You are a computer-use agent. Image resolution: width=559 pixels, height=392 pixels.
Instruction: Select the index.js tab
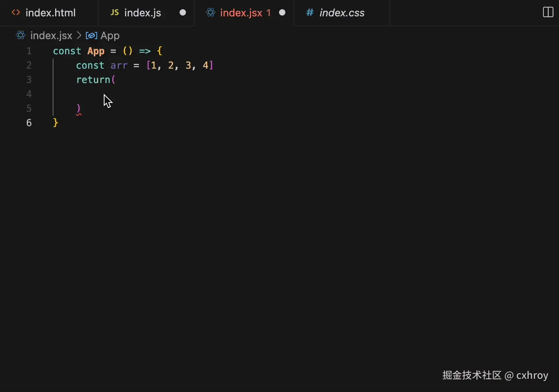tap(142, 12)
